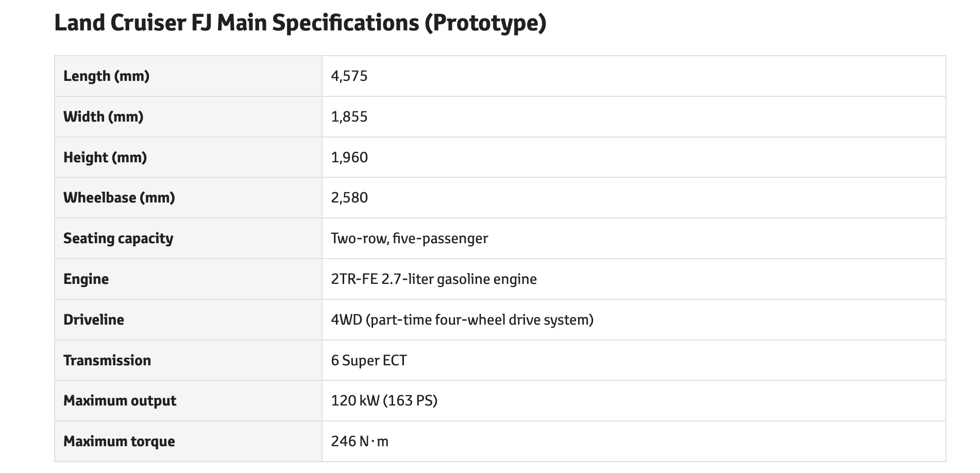Click the Driveline row label
Image resolution: width=980 pixels, height=473 pixels.
click(x=94, y=320)
